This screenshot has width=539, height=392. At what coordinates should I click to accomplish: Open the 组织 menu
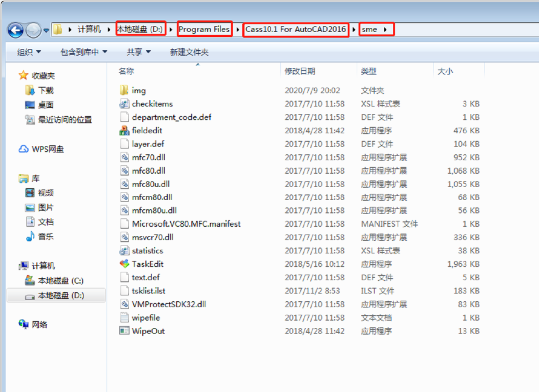pos(29,52)
